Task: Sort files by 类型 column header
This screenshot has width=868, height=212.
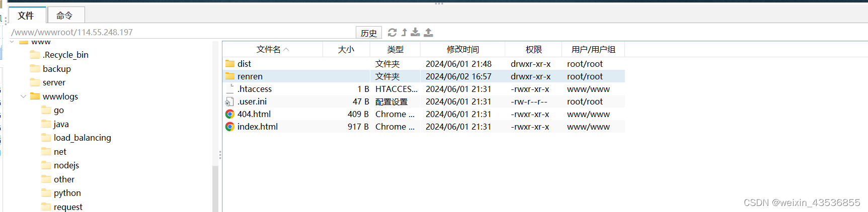Action: [395, 49]
